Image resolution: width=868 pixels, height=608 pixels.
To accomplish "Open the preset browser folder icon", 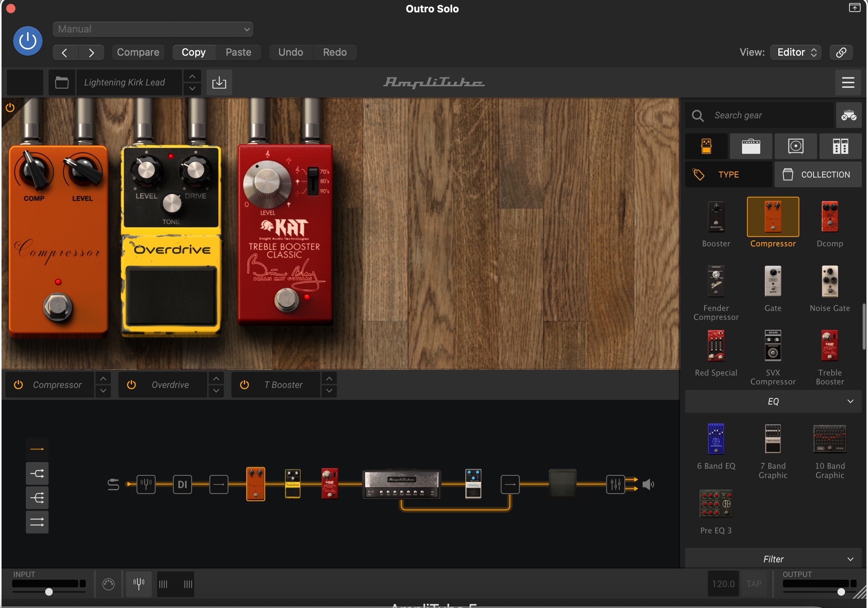I will (x=62, y=82).
